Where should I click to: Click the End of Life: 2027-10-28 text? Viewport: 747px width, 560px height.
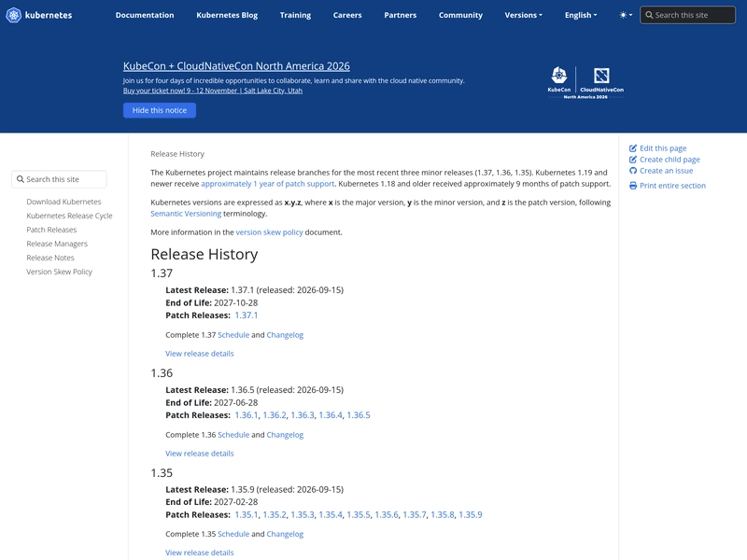[212, 302]
